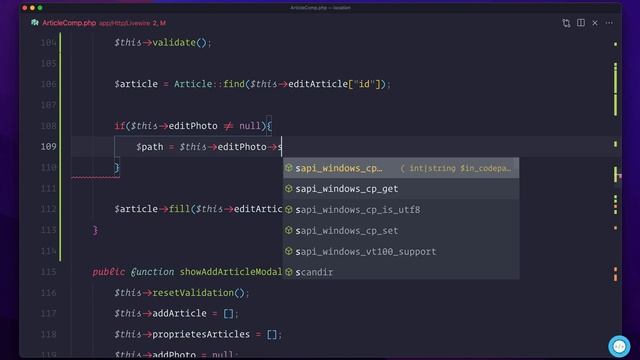Screen dimensions: 640x360
Task: Click the round chat widget icon
Action: pos(619,346)
